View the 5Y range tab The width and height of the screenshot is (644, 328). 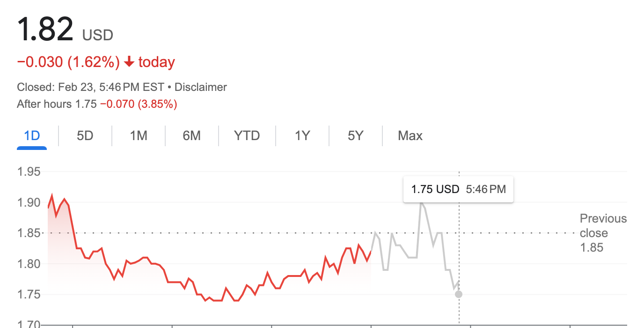coord(356,136)
